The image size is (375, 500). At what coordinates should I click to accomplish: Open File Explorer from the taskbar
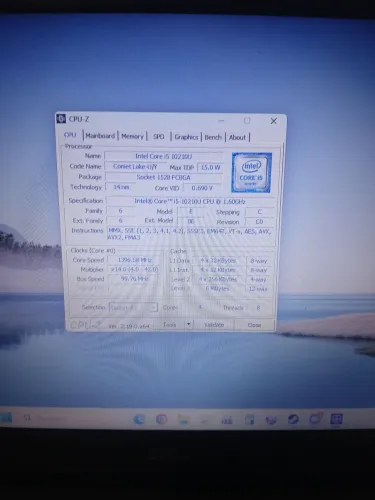tap(183, 419)
